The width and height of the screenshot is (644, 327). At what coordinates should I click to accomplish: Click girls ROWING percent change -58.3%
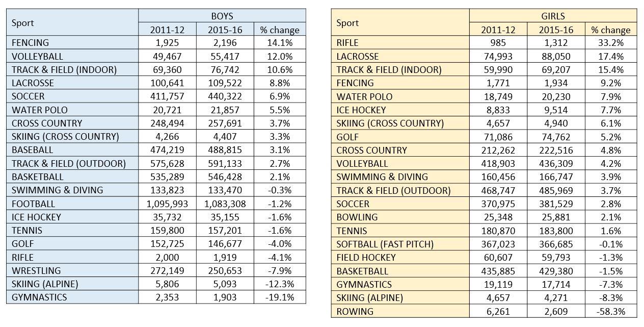point(610,311)
